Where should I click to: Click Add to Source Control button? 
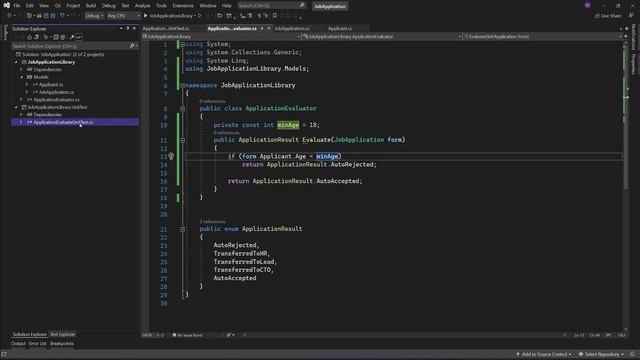pos(543,354)
